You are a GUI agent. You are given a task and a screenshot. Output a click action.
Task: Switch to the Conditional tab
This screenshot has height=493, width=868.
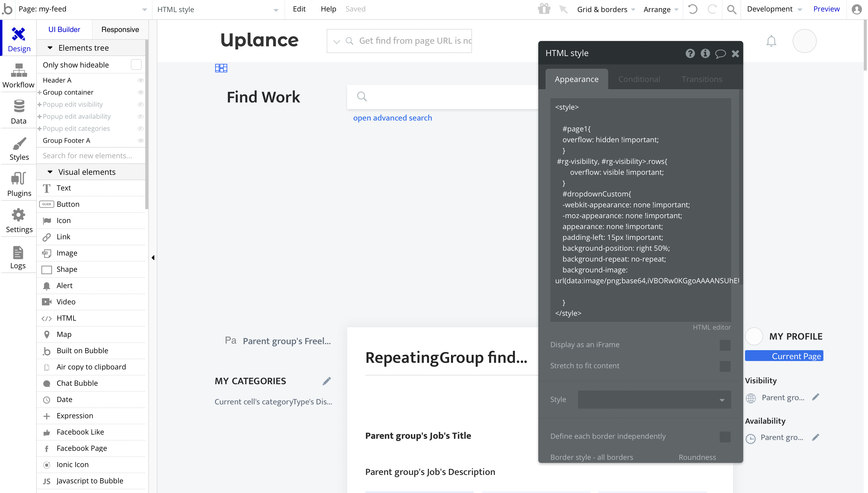639,79
